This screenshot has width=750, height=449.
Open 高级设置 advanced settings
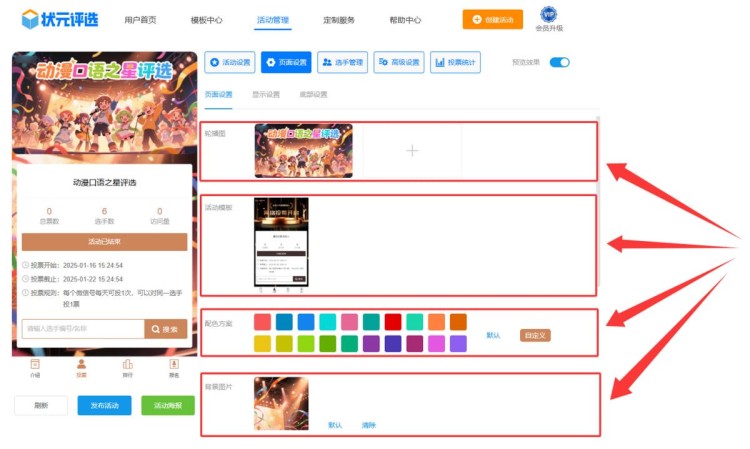click(398, 63)
